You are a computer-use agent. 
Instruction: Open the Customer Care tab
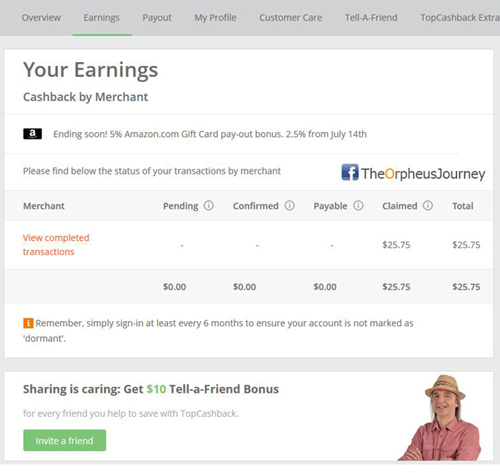click(x=291, y=18)
